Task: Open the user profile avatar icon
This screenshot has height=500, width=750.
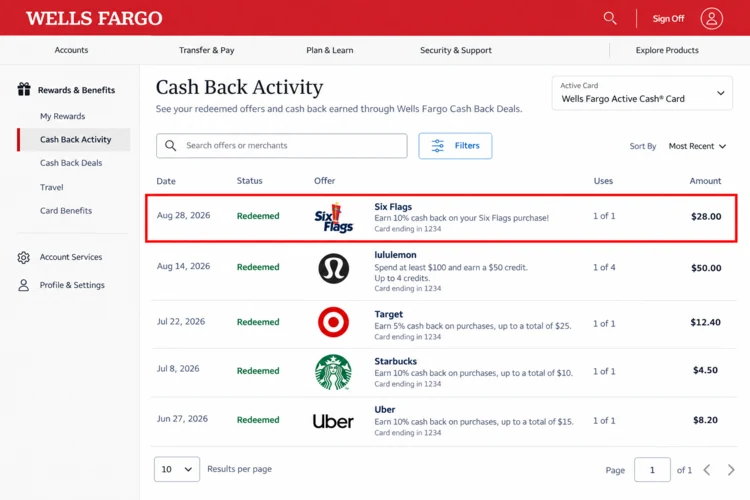Action: click(x=712, y=19)
